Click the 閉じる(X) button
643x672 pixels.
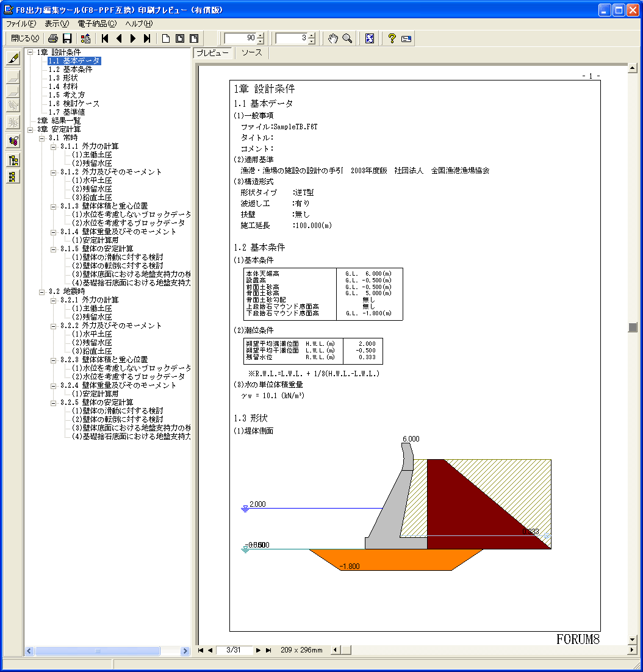24,38
